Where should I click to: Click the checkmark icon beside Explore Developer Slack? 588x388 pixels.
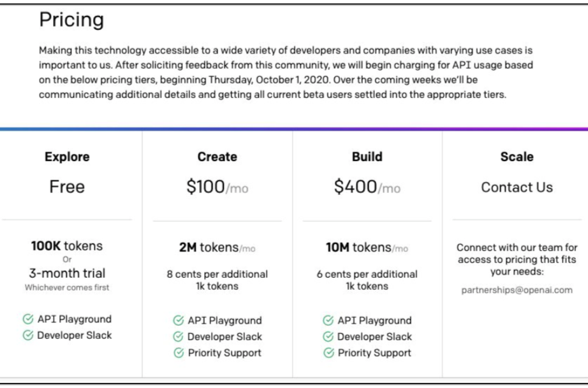(x=28, y=335)
